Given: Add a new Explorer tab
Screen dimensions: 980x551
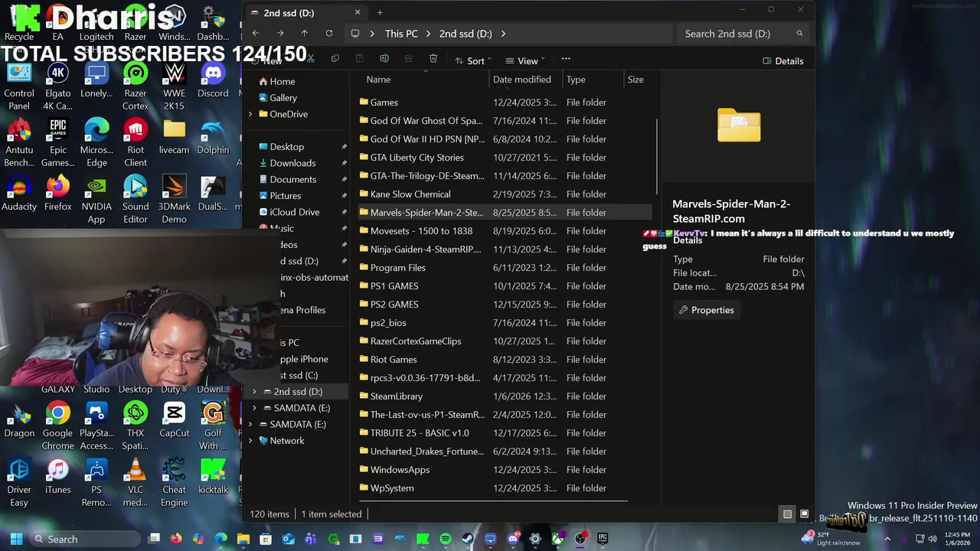Looking at the screenshot, I should click(x=380, y=12).
